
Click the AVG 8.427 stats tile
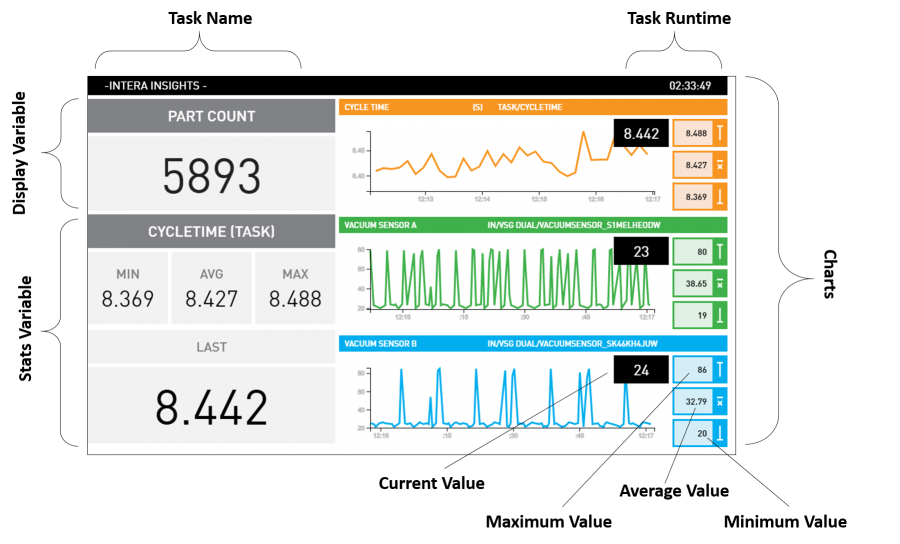coord(211,288)
